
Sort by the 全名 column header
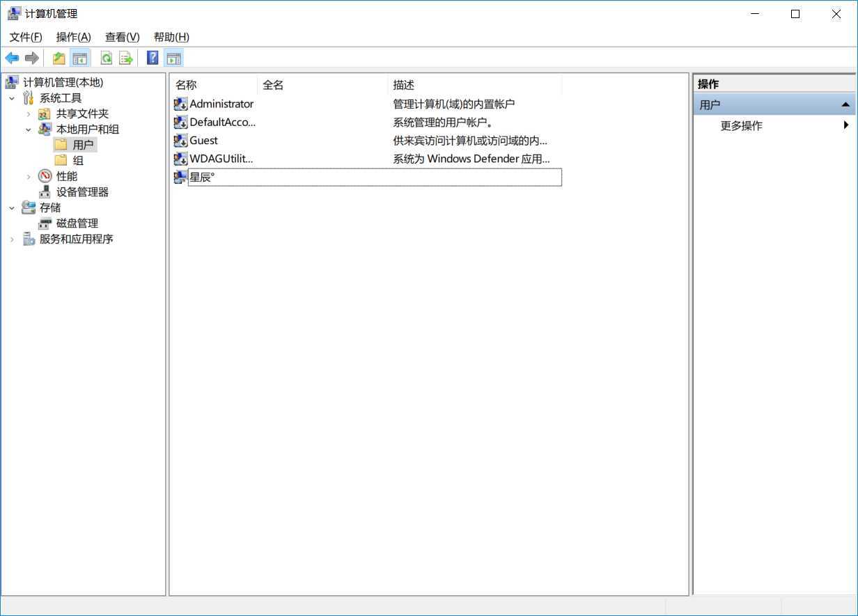322,85
